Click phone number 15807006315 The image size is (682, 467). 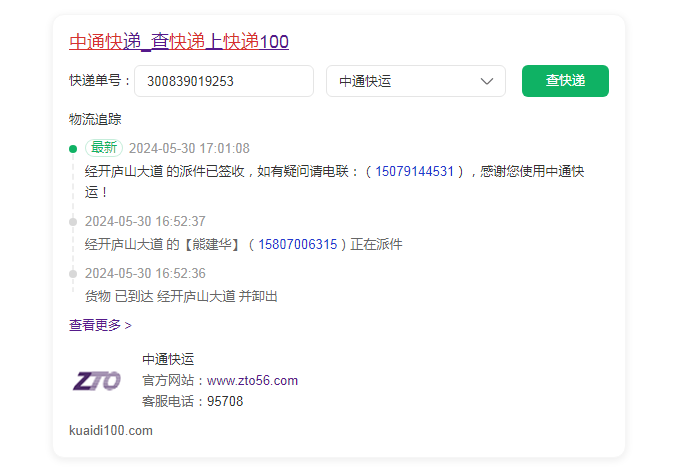point(298,244)
